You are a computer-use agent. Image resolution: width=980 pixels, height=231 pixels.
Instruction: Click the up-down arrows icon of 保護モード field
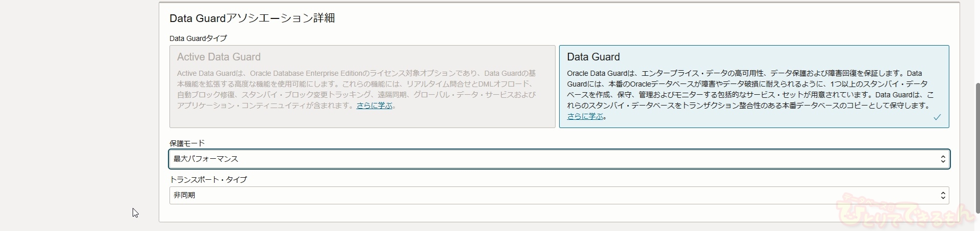(943, 159)
